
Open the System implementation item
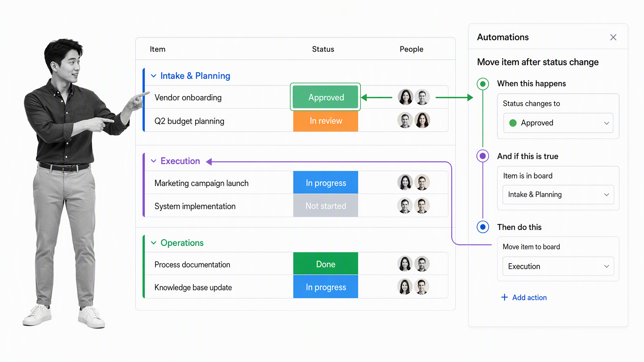coord(195,206)
